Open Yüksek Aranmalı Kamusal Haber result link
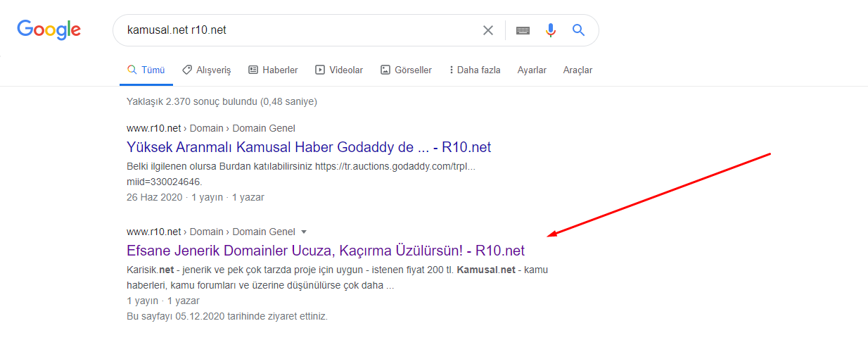 point(309,147)
